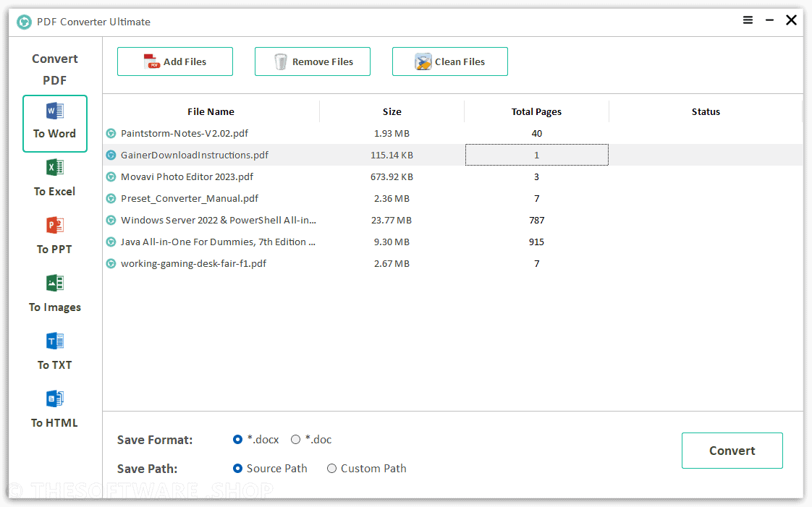The height and width of the screenshot is (507, 812).
Task: Click the size cell showing 1.93 MB
Action: (392, 134)
